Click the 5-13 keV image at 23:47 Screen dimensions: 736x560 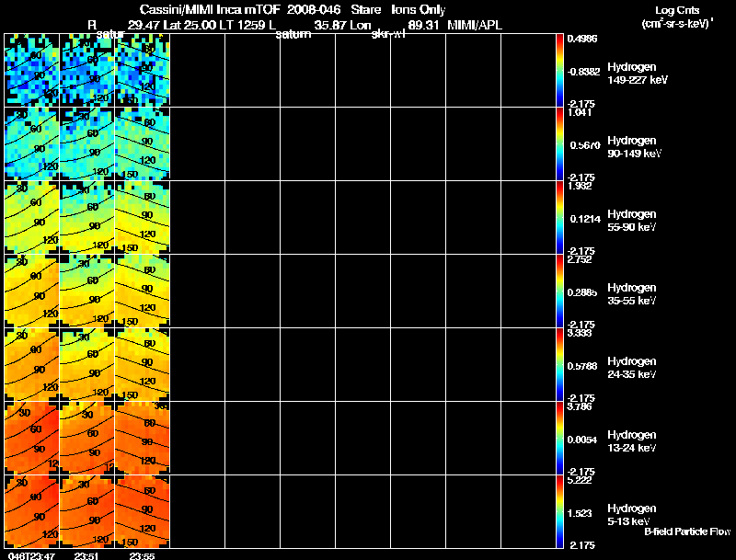(32, 511)
